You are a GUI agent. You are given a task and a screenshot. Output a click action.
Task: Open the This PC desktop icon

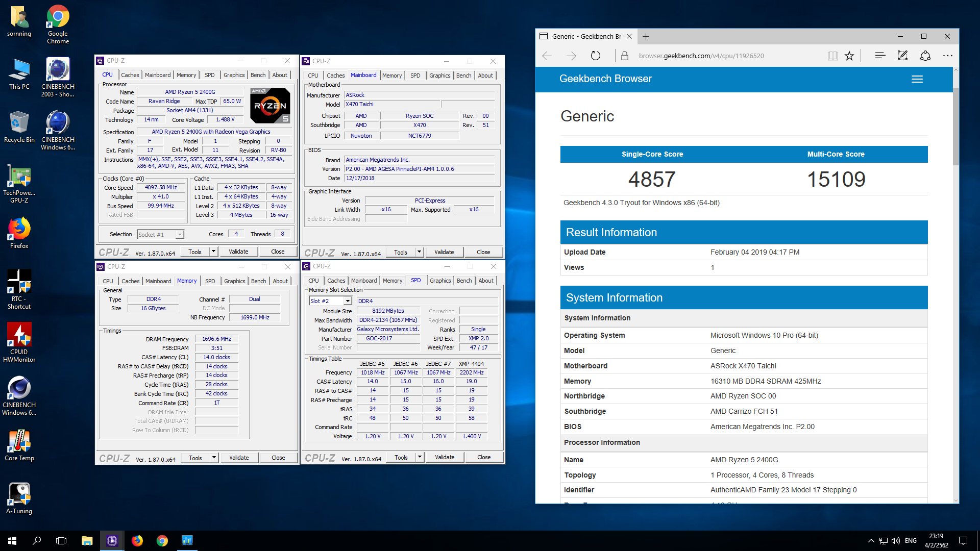[19, 74]
